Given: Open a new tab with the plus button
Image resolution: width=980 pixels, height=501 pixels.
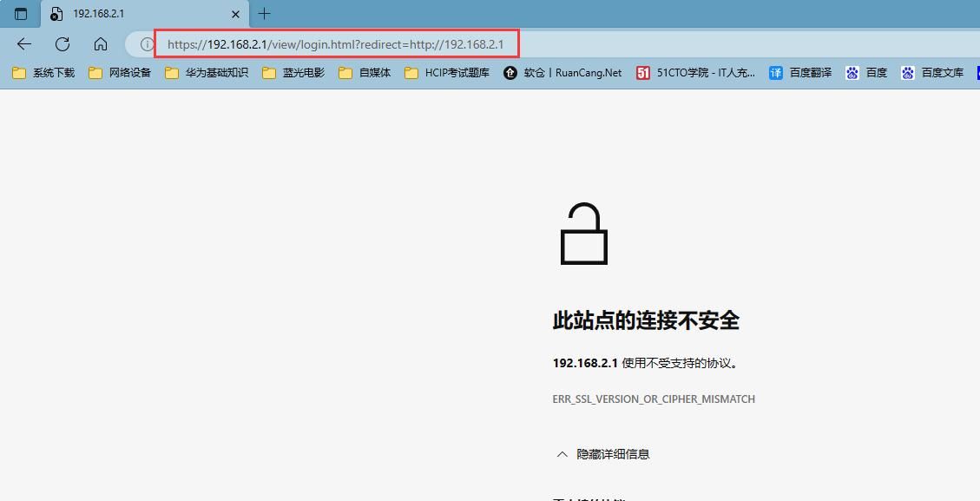Looking at the screenshot, I should [263, 14].
